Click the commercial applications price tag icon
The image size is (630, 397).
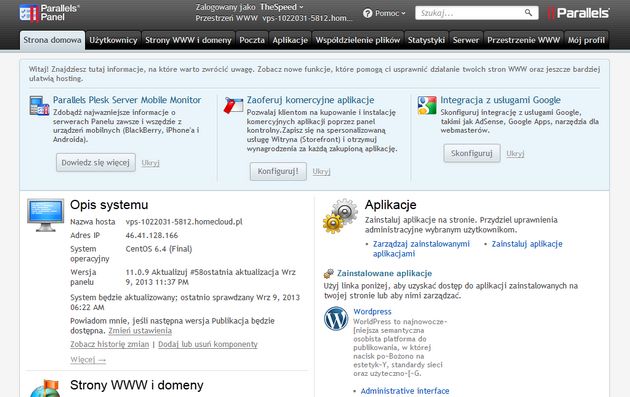tap(233, 105)
